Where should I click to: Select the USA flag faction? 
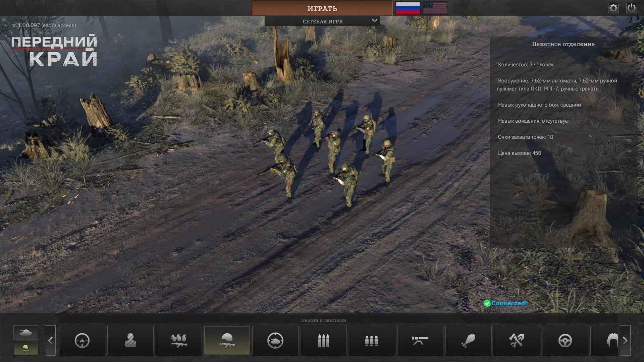click(435, 8)
